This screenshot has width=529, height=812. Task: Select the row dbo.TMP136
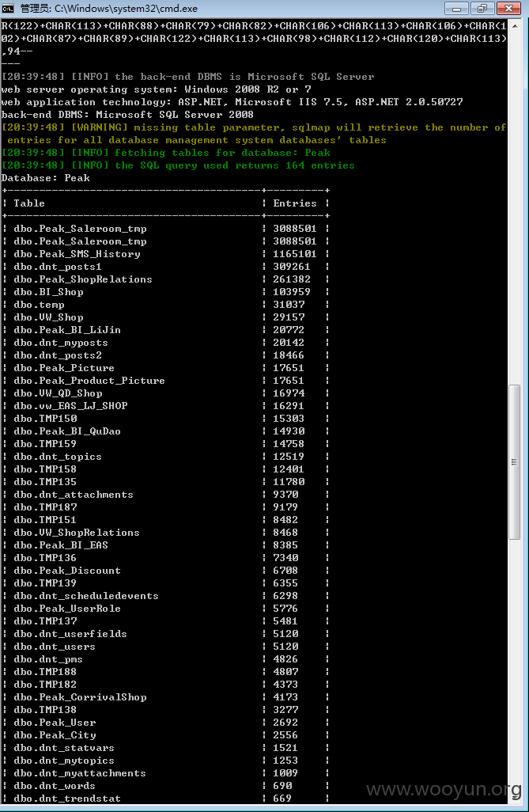pos(165,558)
